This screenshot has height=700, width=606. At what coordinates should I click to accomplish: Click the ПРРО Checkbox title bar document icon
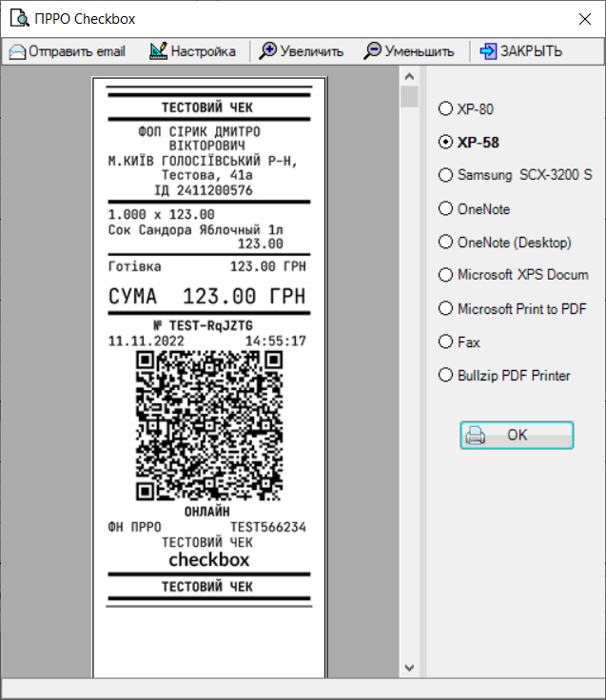19,18
